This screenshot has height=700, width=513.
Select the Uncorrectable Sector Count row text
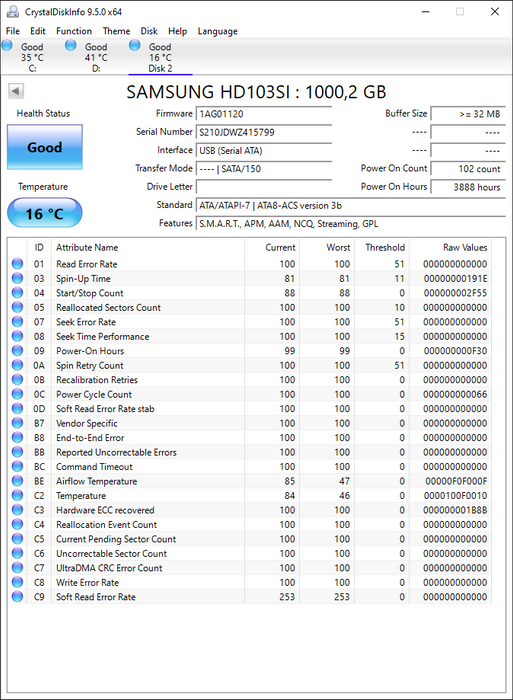click(x=111, y=554)
